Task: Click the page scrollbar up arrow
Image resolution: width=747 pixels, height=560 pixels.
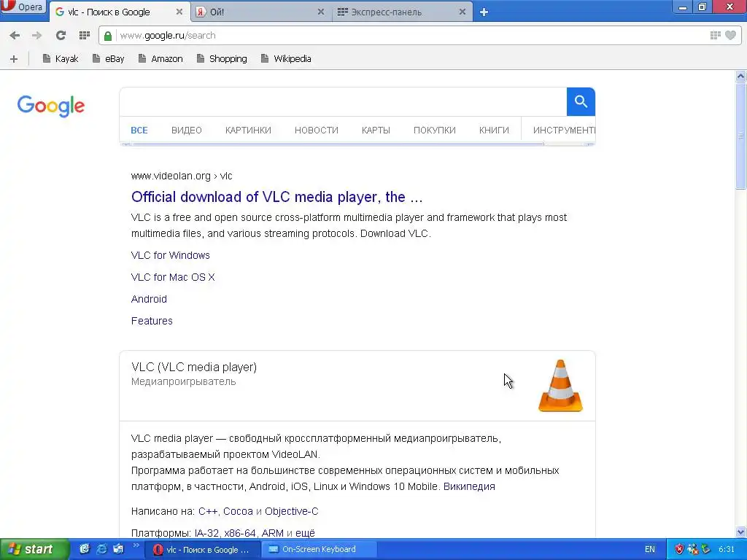Action: point(741,76)
